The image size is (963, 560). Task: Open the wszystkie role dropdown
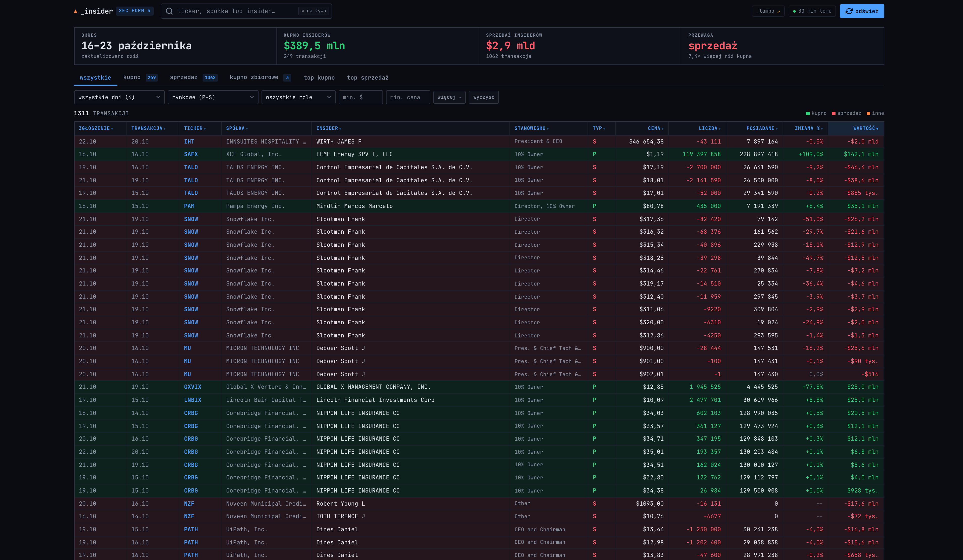tap(299, 97)
